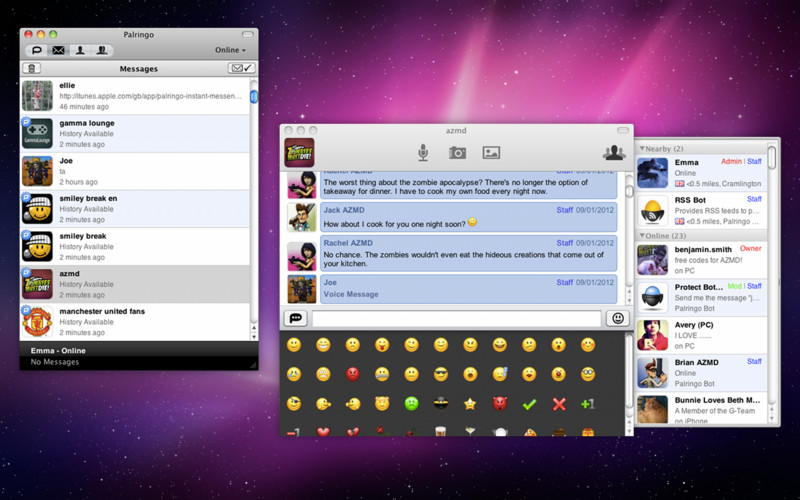800x500 pixels.
Task: Select the azmd group in the Messages list
Action: [135, 284]
